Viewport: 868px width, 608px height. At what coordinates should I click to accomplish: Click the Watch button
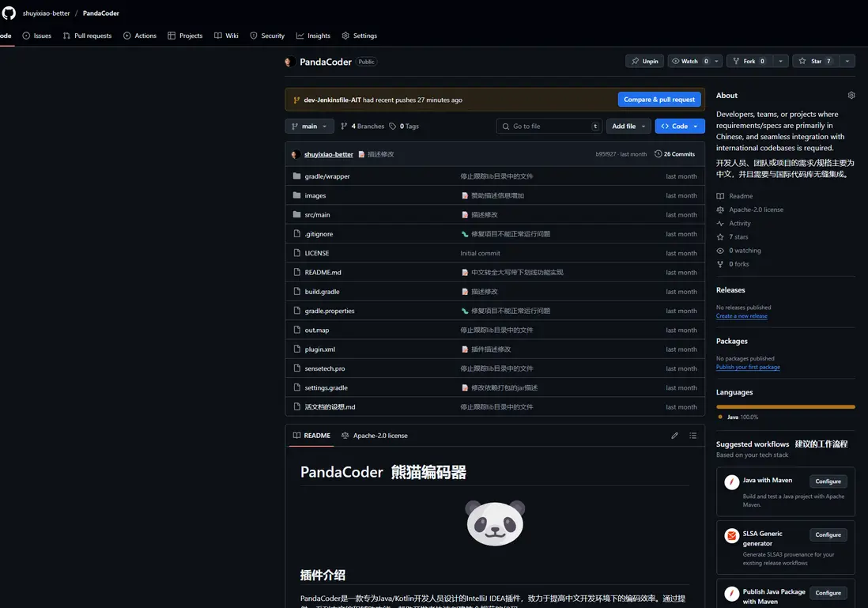[690, 61]
